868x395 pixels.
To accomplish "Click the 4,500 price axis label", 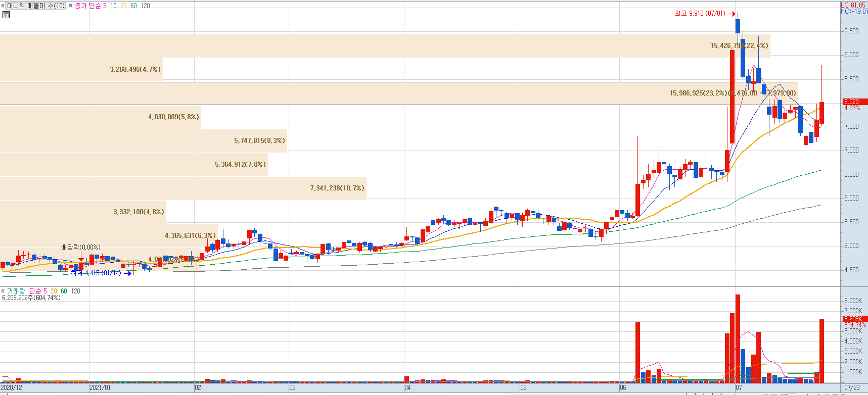I will 851,270.
